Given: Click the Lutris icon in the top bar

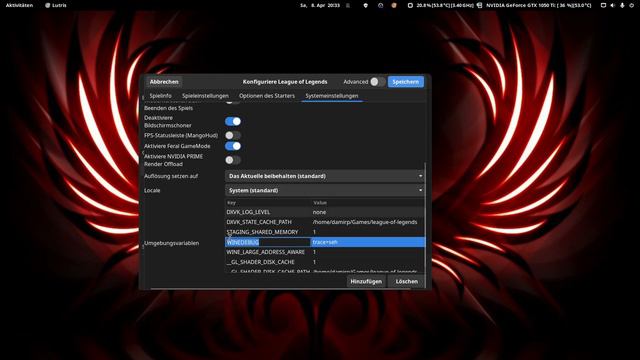Looking at the screenshot, I should (x=48, y=5).
